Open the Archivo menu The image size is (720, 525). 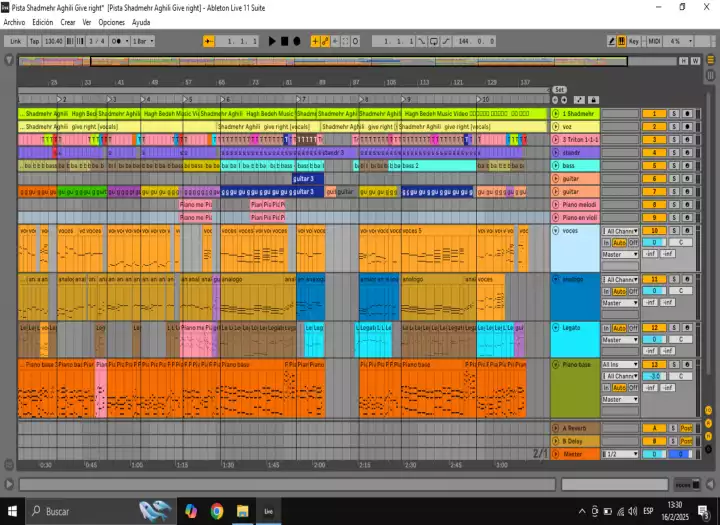[14, 22]
